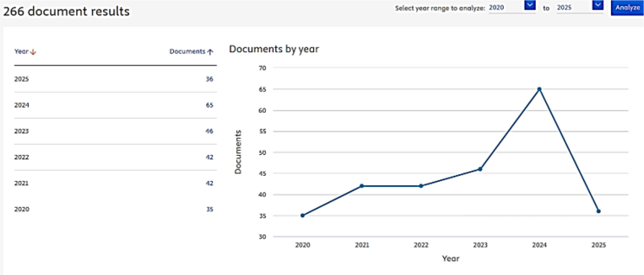Open the end year 2025 dropdown arrow
The height and width of the screenshot is (275, 644).
point(598,5)
